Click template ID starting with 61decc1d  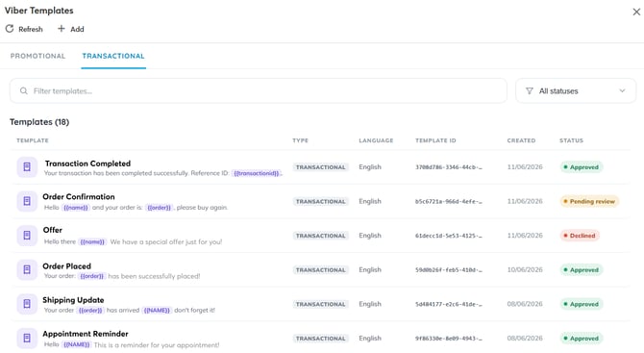[x=449, y=236]
